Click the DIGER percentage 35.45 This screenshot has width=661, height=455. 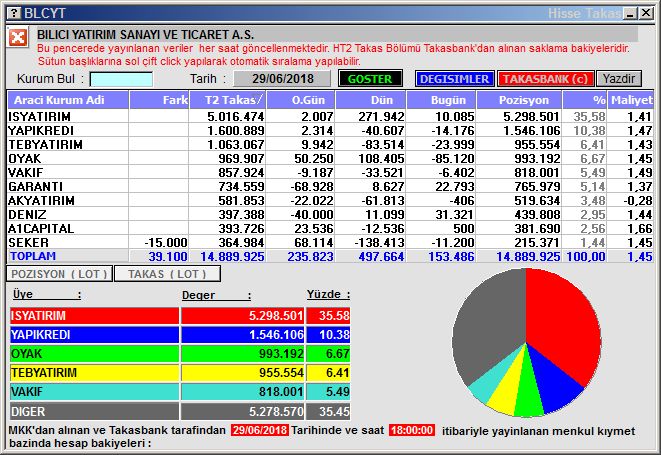pos(334,412)
